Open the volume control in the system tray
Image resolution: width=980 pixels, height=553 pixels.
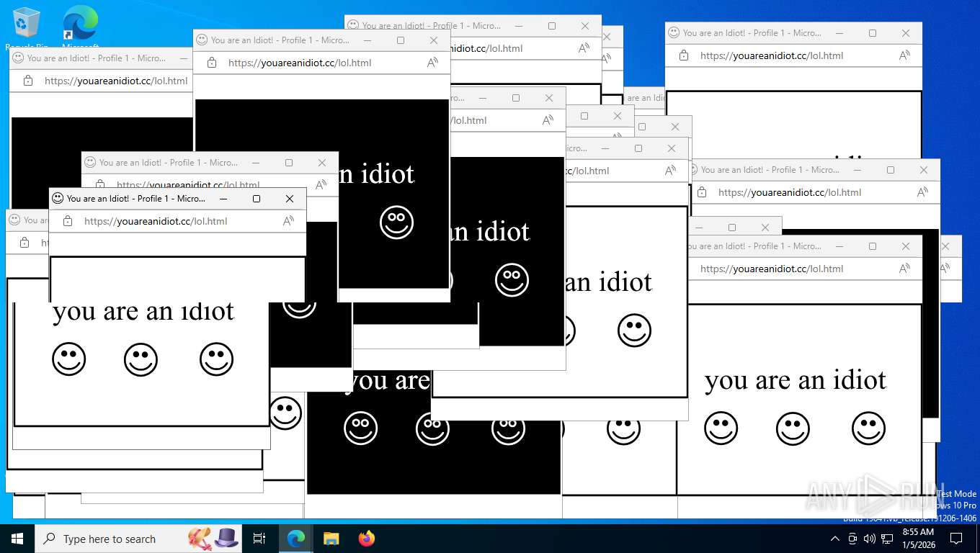tap(869, 539)
